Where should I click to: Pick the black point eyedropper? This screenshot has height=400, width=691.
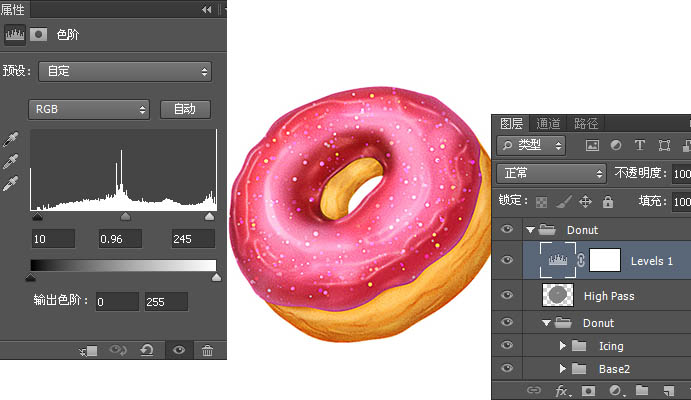11,140
